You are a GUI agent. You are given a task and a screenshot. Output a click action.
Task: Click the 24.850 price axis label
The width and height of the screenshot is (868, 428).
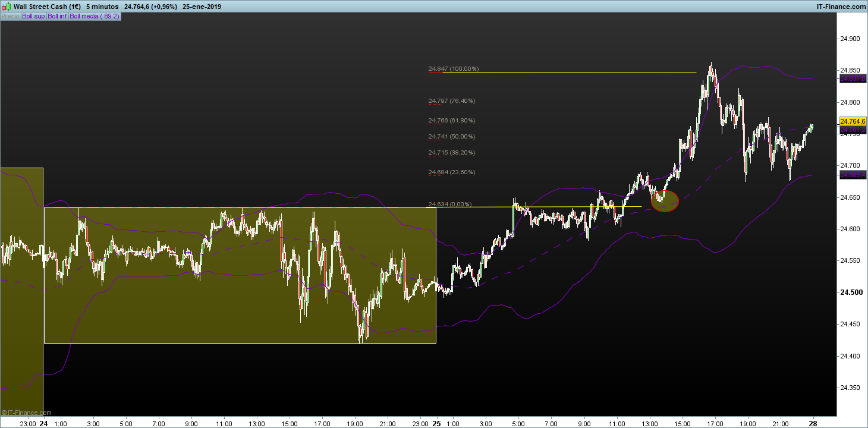pos(850,71)
